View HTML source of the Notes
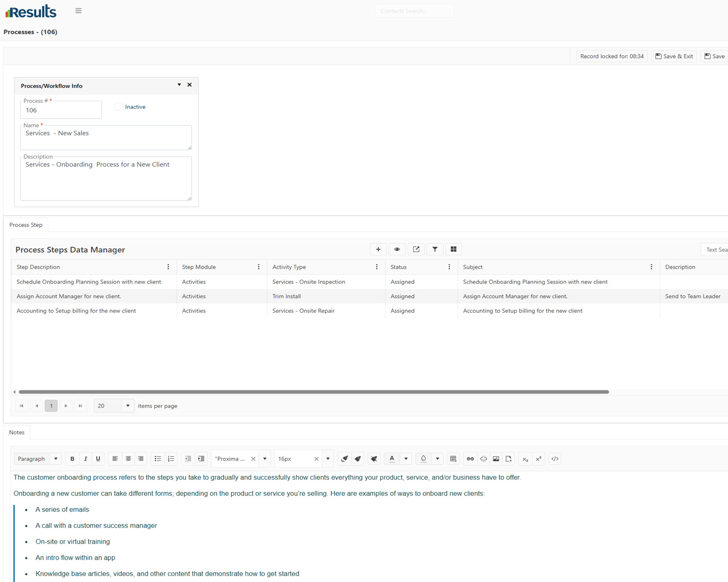 [554, 459]
